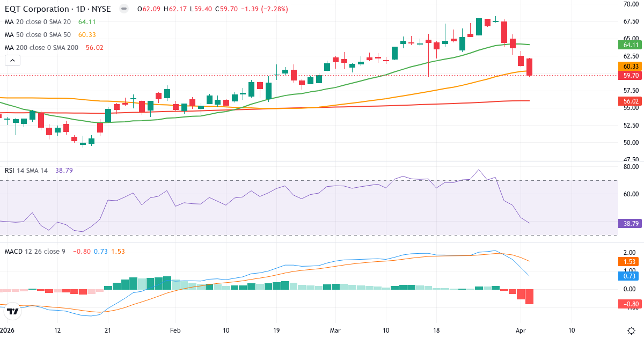Viewport: 644px width, 338px height.
Task: Expand the 1D timeframe selector
Action: coord(81,9)
